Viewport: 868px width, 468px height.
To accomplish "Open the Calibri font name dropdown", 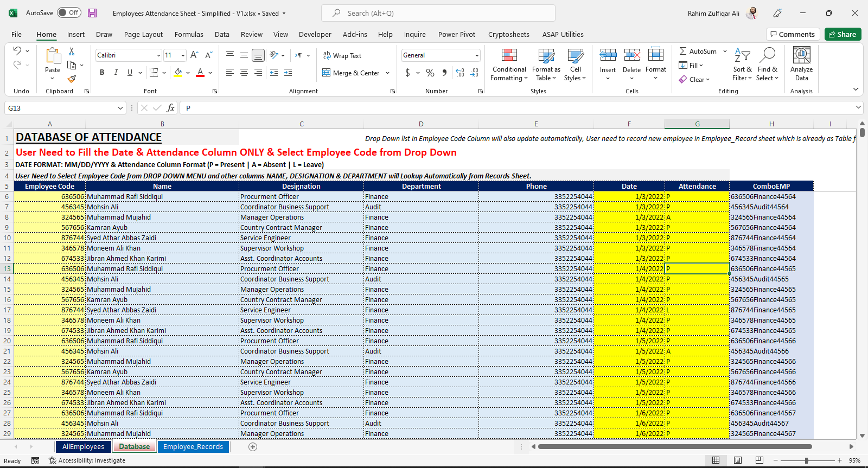I will pos(158,55).
